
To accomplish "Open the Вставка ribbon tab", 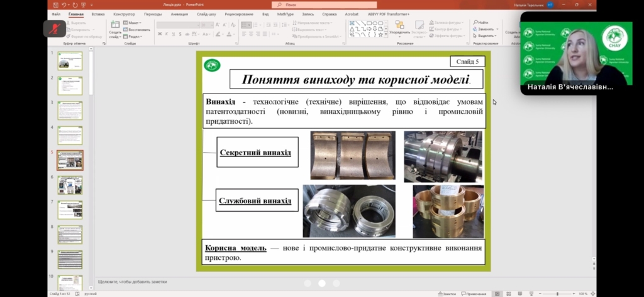I will coord(98,13).
